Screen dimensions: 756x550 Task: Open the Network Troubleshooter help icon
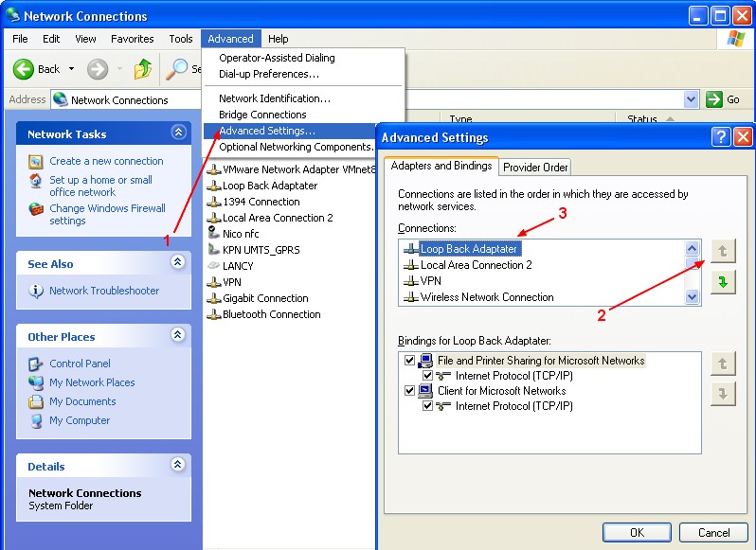point(36,291)
